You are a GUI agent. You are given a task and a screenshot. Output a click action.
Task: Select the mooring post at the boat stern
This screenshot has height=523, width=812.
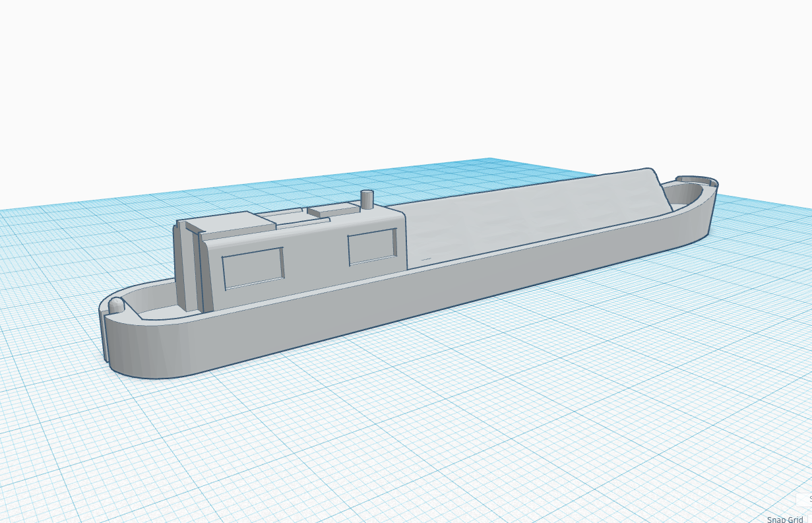coord(116,305)
